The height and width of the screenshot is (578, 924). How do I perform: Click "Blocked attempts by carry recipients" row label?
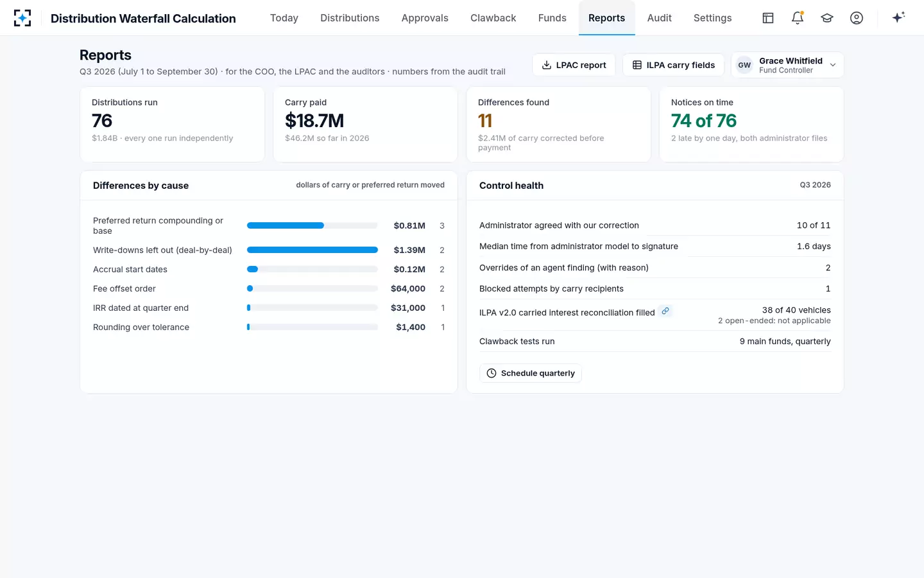[551, 288]
